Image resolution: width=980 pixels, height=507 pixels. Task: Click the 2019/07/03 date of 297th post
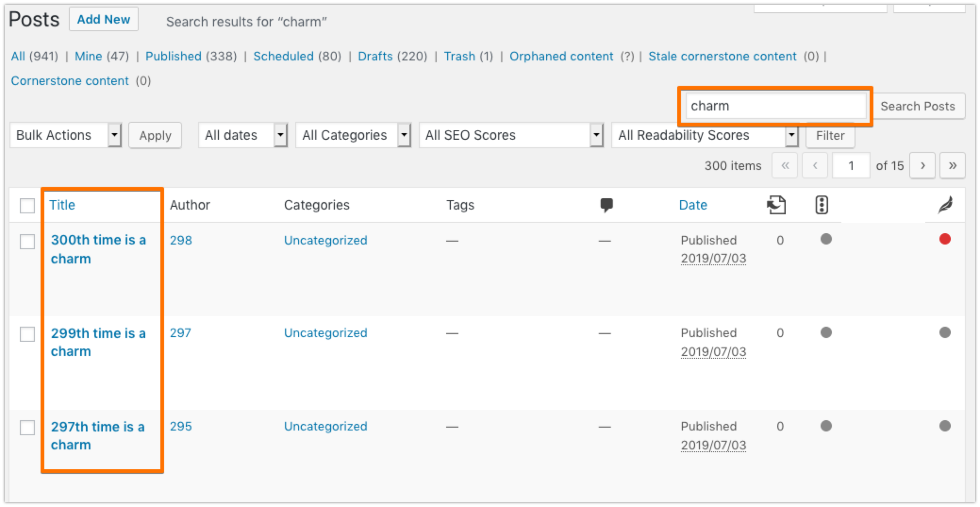tap(713, 445)
